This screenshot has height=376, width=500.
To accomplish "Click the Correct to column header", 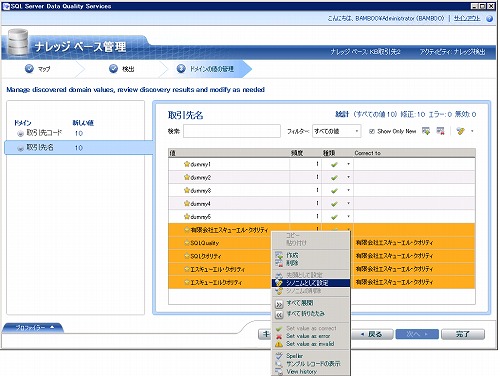I will (414, 153).
